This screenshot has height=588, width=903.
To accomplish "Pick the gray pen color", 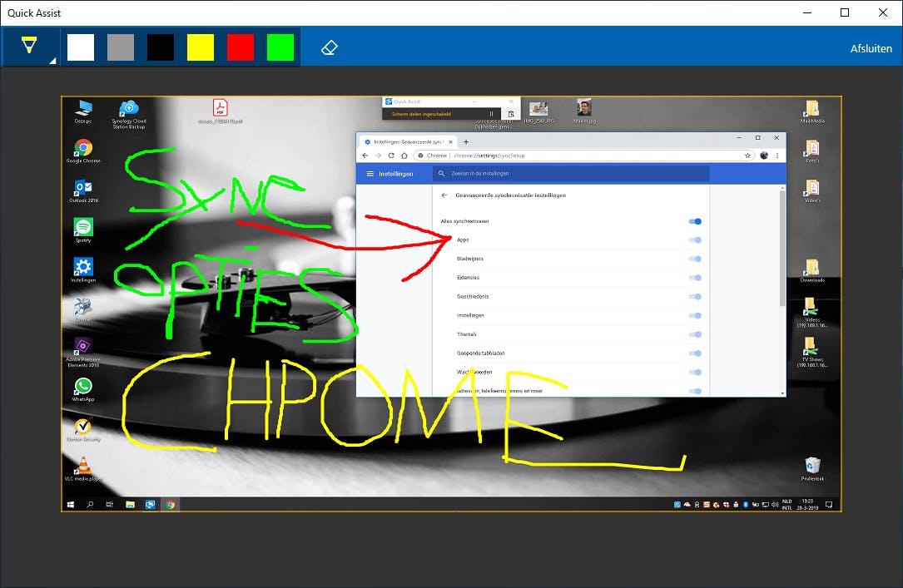I will (121, 47).
